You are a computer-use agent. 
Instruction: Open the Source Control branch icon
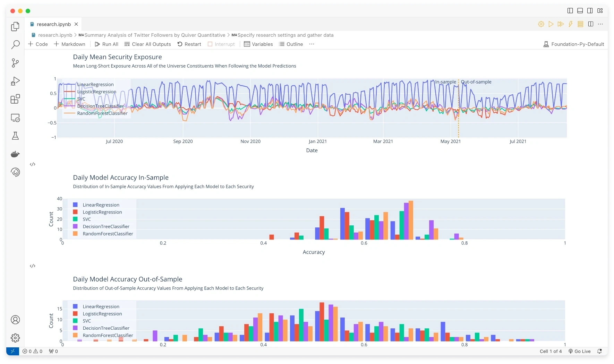[15, 63]
